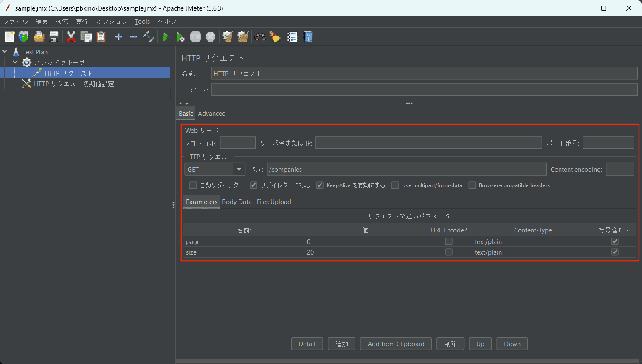The height and width of the screenshot is (364, 642).
Task: Switch to the Advanced tab
Action: pos(212,113)
